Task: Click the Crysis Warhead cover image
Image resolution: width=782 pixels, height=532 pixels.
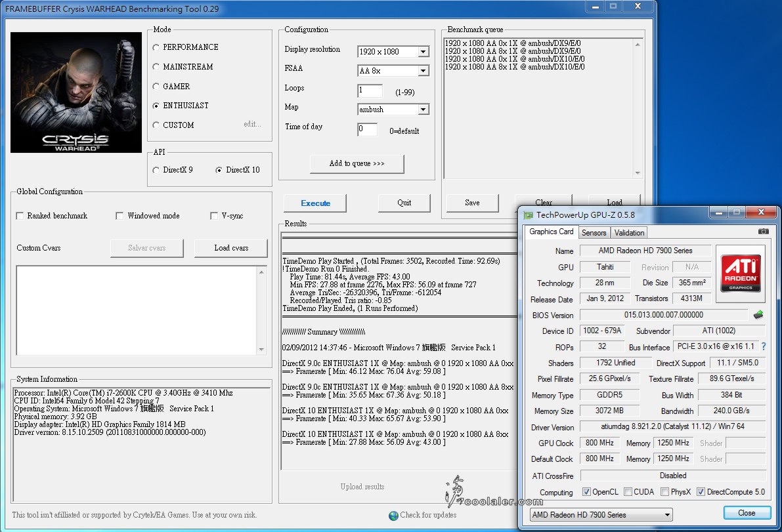Action: [x=76, y=92]
